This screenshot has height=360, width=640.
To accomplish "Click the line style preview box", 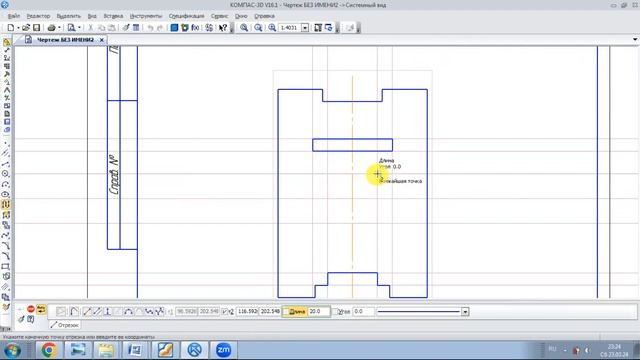I will 418,312.
